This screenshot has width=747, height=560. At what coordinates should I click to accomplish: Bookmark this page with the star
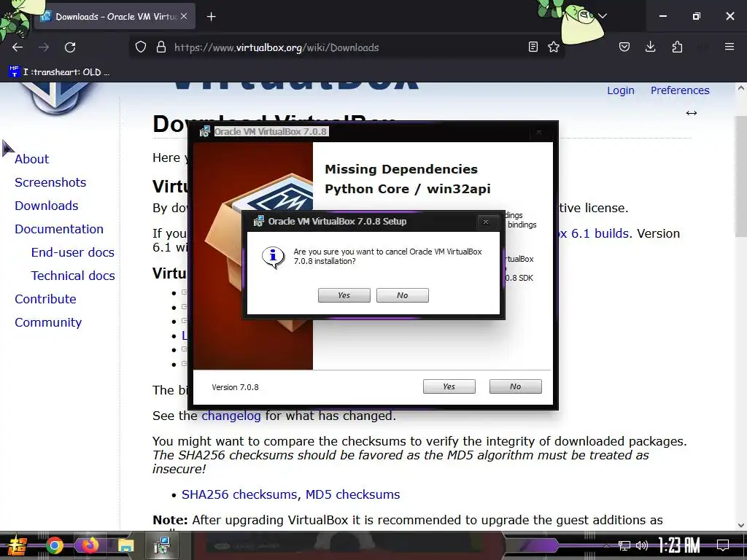pos(554,47)
